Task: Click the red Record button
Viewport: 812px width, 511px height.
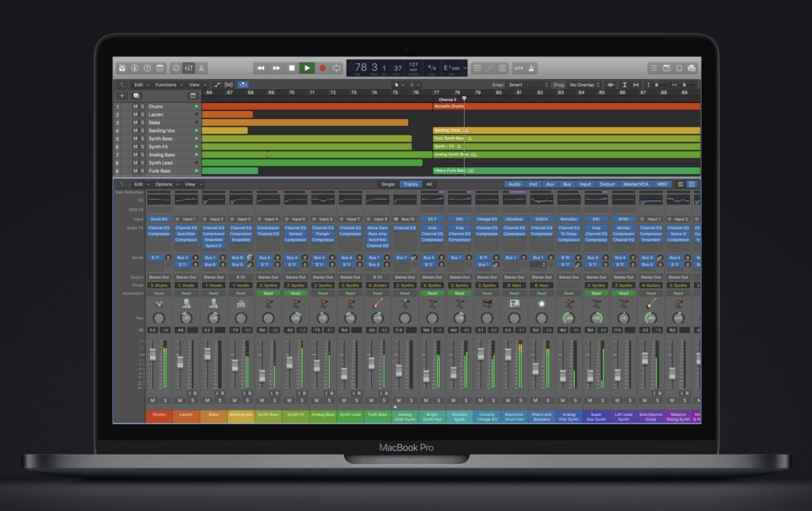Action: (x=323, y=68)
